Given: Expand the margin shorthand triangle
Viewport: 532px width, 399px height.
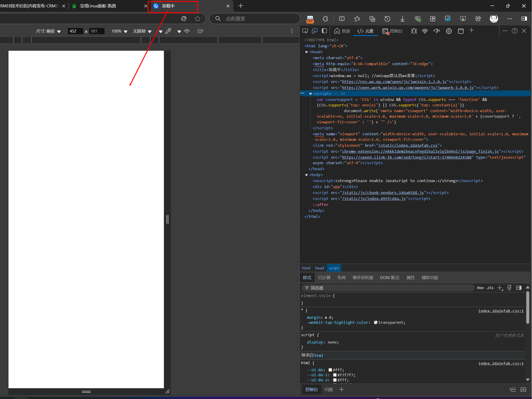Looking at the screenshot, I should pos(326,318).
